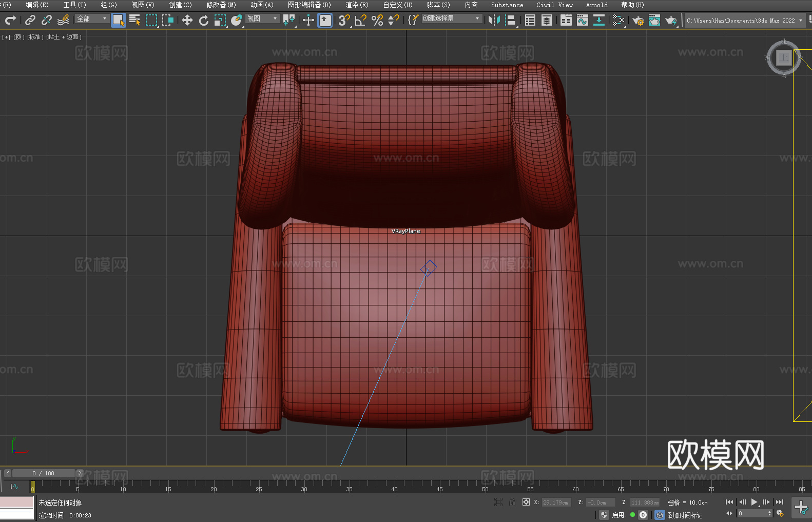Click the X coordinate input field
The image size is (812, 522).
coord(556,502)
